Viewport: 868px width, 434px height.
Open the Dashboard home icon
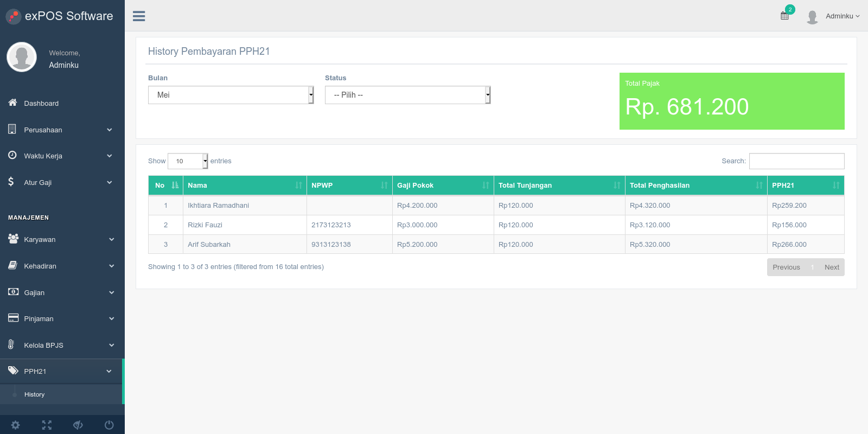12,103
